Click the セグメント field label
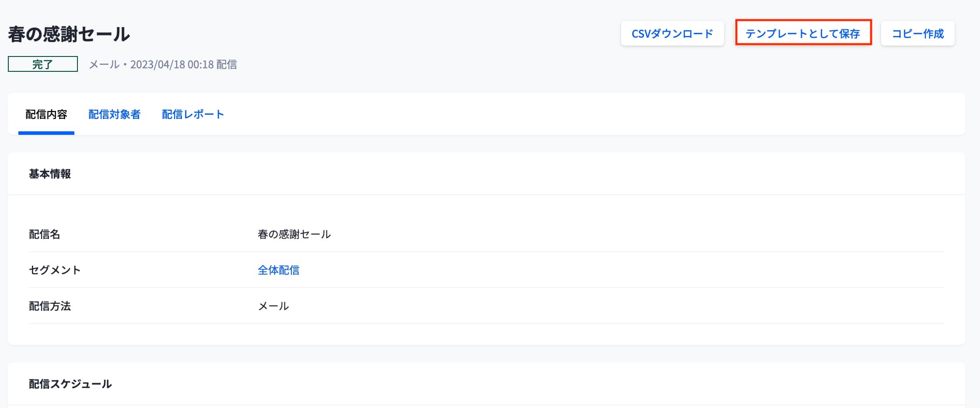 pos(55,270)
